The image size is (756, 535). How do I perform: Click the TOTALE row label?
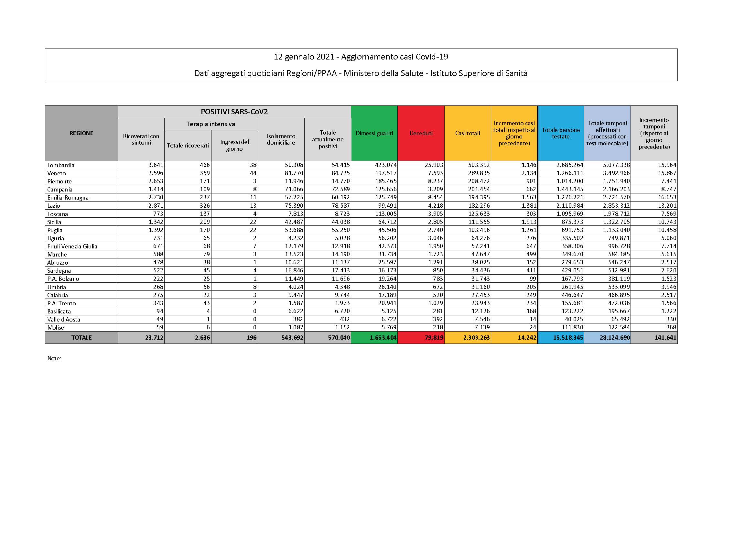coord(81,338)
